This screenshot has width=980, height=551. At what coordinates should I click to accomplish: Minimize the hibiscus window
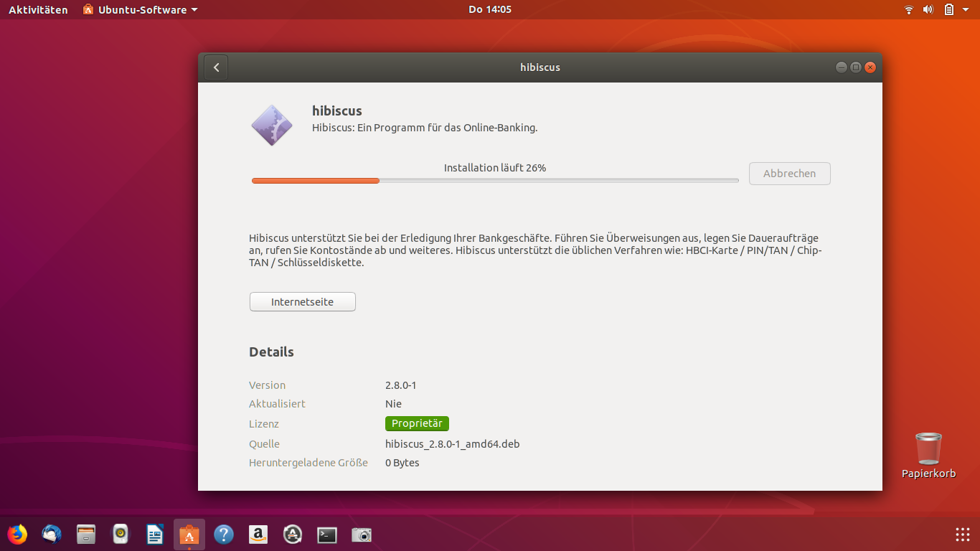point(842,67)
